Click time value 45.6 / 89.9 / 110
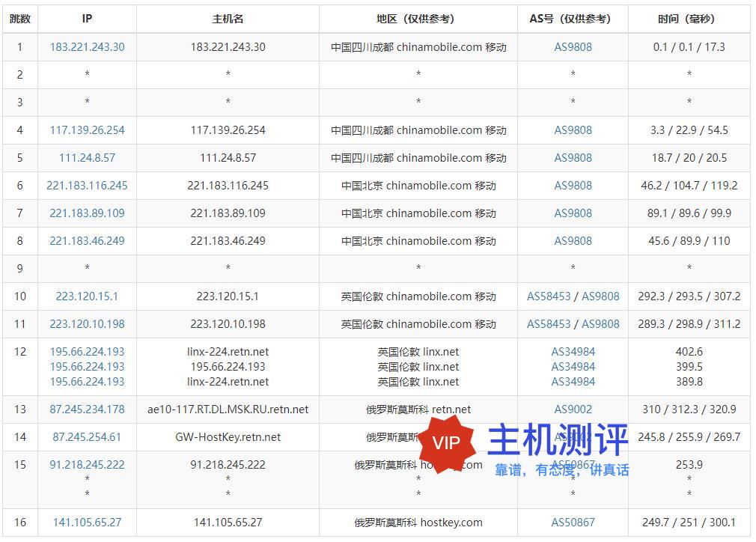 (x=689, y=240)
